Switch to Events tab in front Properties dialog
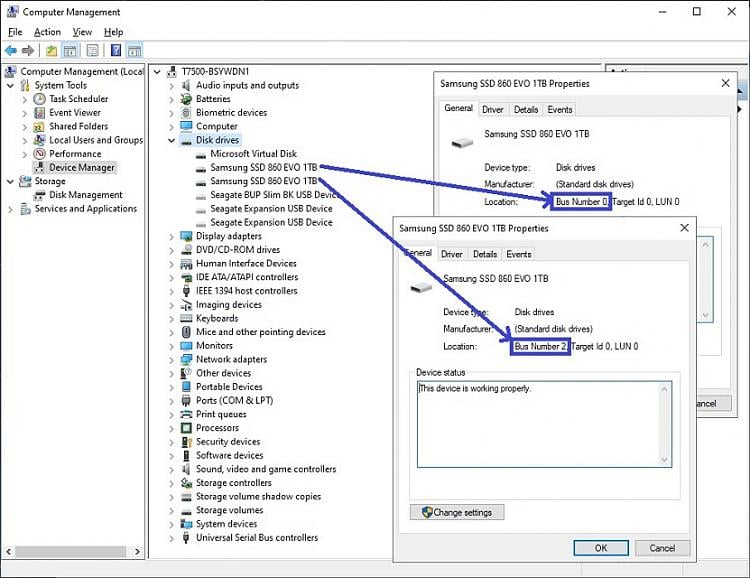Image resolution: width=750 pixels, height=578 pixels. coord(519,254)
